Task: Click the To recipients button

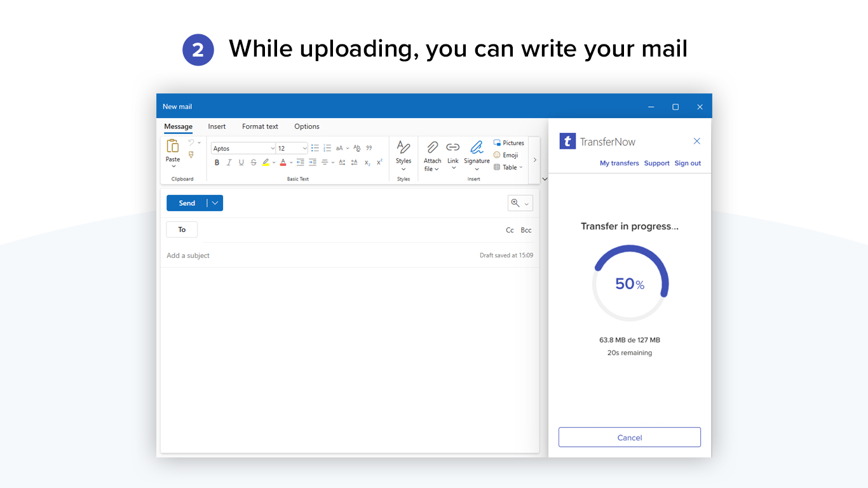Action: [x=182, y=229]
